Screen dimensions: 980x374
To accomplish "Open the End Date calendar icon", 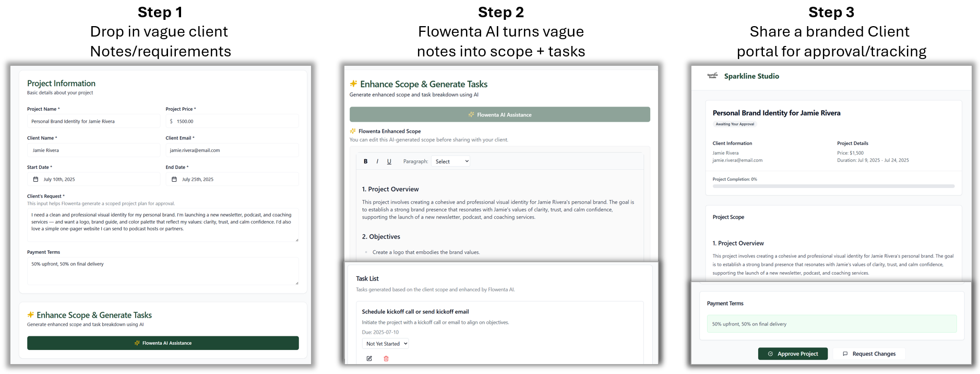I will click(174, 179).
